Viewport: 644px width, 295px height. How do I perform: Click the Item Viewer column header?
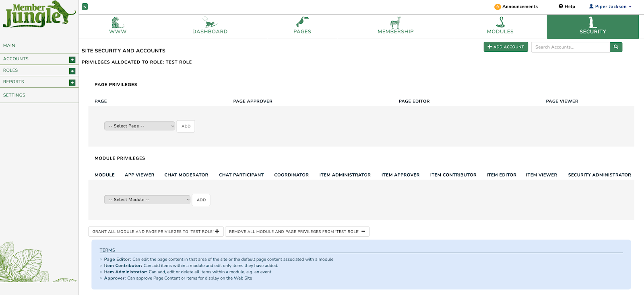541,175
